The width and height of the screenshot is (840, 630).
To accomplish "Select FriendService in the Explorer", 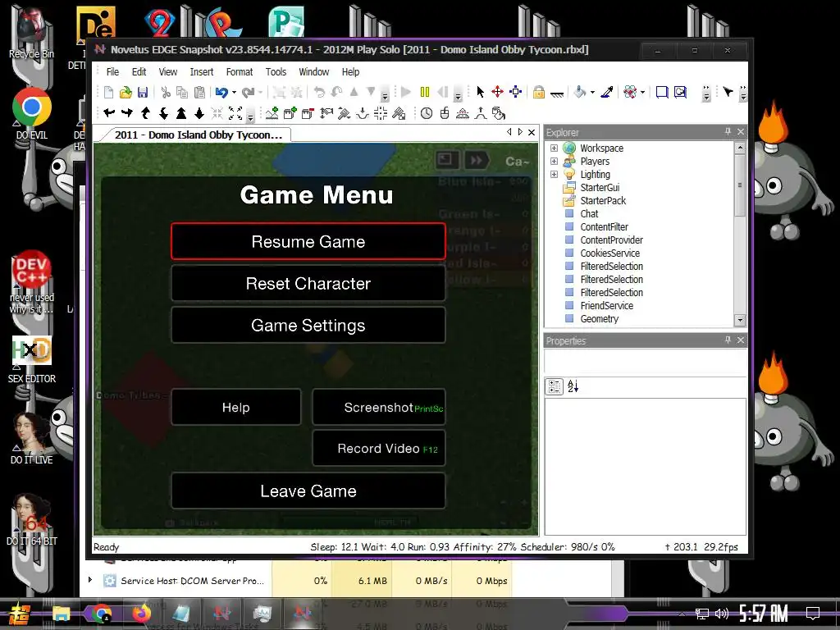I will [x=606, y=305].
